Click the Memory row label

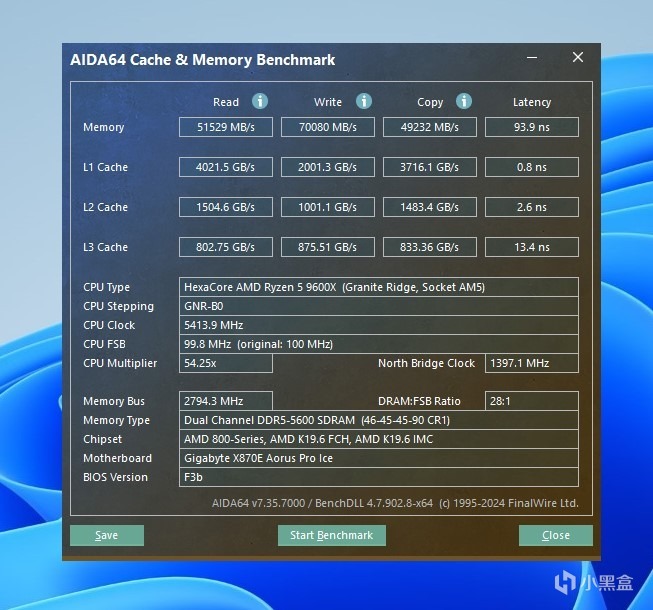pyautogui.click(x=104, y=127)
